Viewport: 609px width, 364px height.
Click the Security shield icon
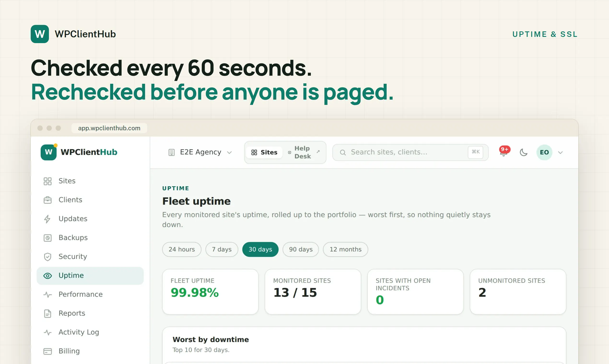pyautogui.click(x=47, y=257)
